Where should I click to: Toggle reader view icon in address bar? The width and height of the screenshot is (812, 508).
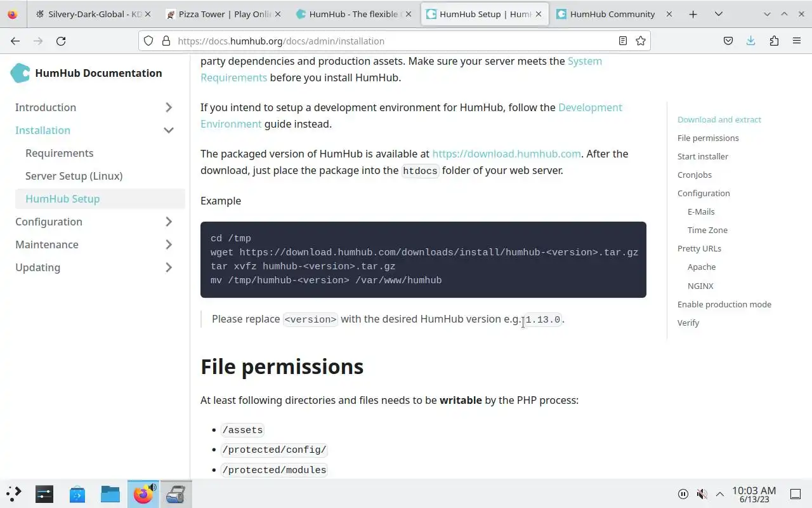point(623,41)
